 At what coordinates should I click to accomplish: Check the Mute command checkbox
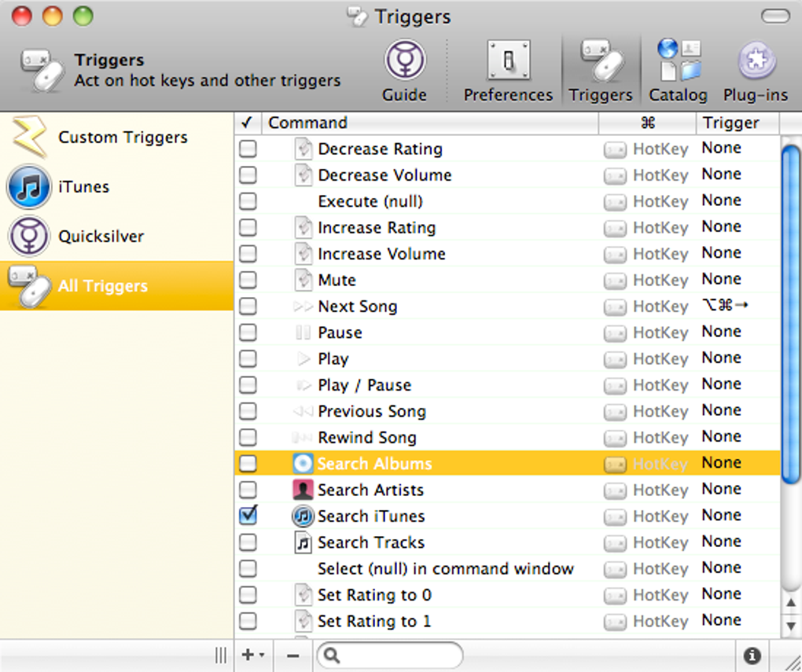248,280
